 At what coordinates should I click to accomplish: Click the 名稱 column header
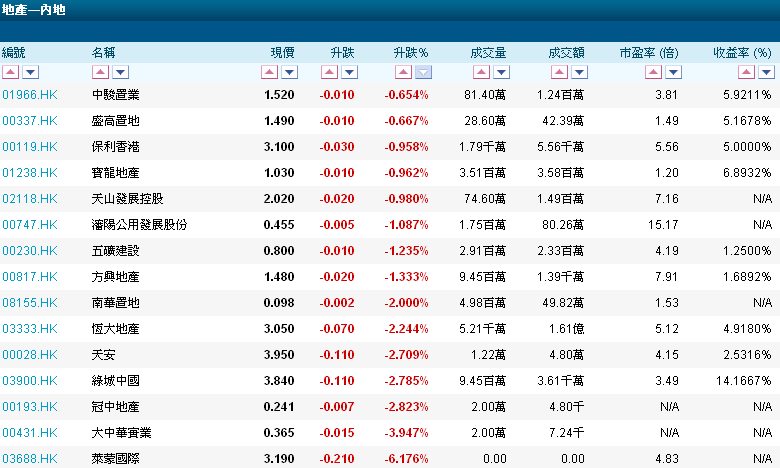point(103,53)
